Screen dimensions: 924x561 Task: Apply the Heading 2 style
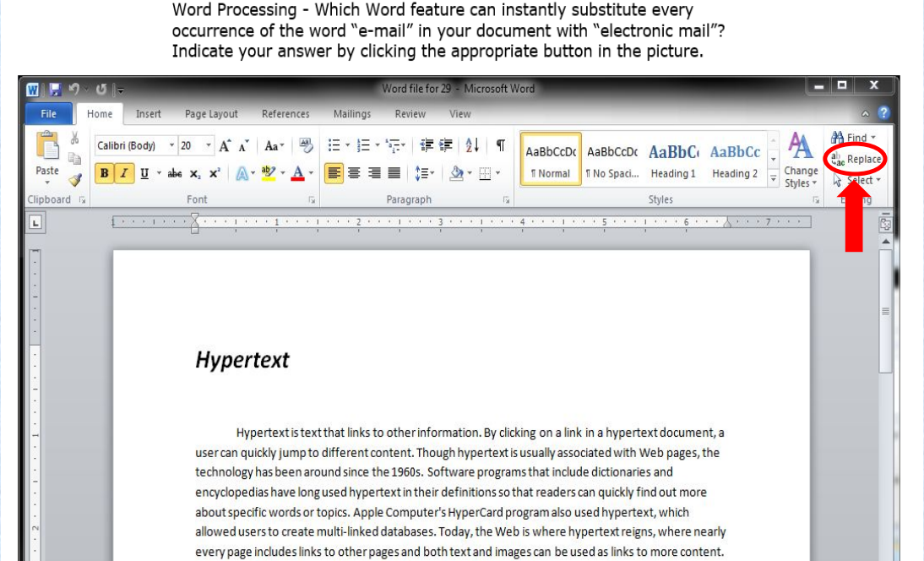735,159
